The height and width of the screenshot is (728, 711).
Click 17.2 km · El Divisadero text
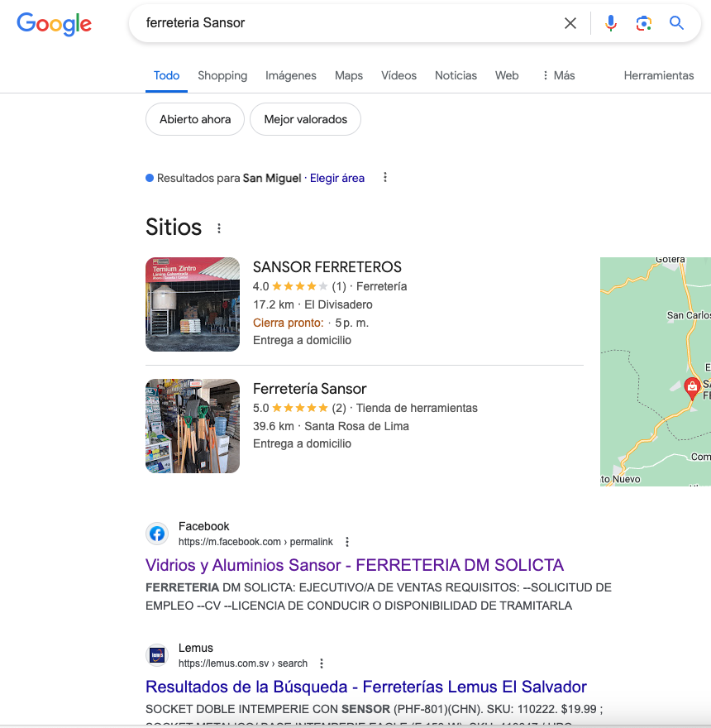click(313, 304)
